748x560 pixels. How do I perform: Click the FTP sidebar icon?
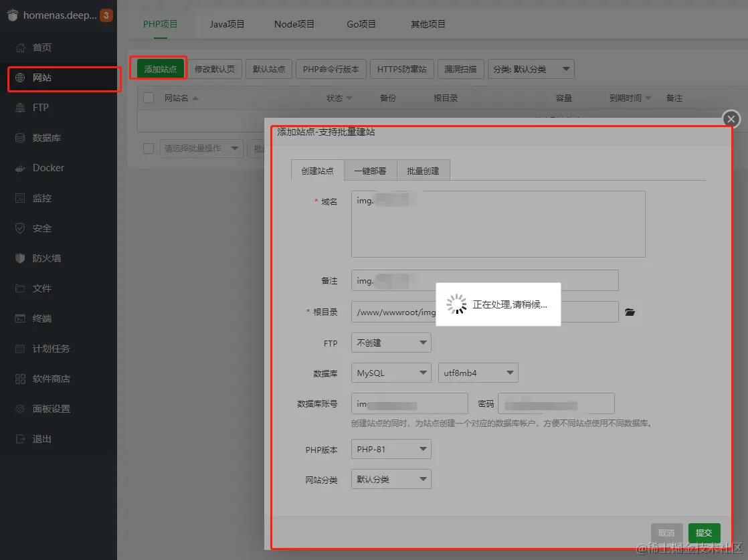click(20, 107)
